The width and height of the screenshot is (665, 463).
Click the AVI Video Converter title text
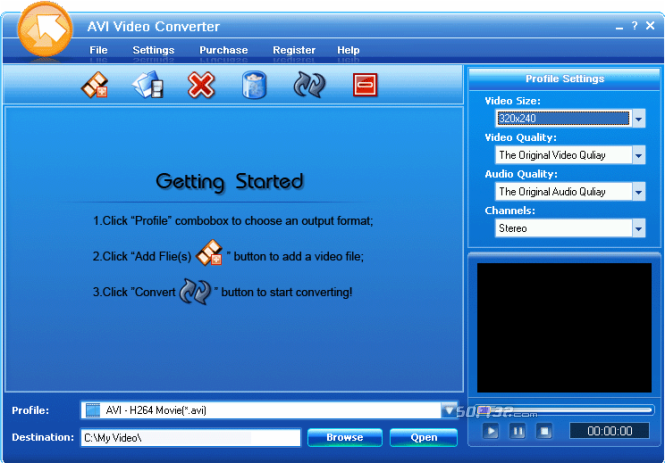(x=154, y=26)
